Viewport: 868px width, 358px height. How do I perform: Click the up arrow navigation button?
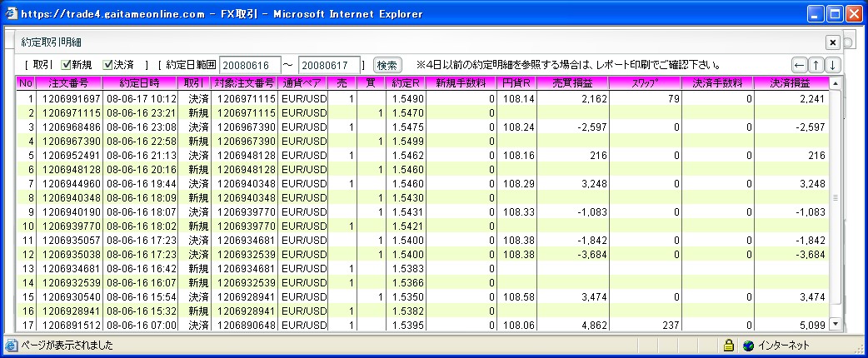point(816,65)
